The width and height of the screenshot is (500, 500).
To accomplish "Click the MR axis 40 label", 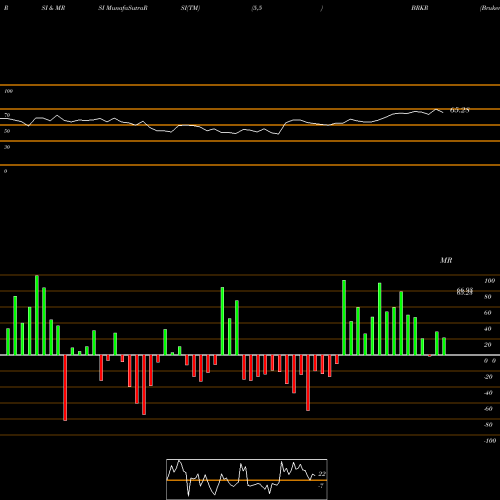I will pyautogui.click(x=488, y=329).
